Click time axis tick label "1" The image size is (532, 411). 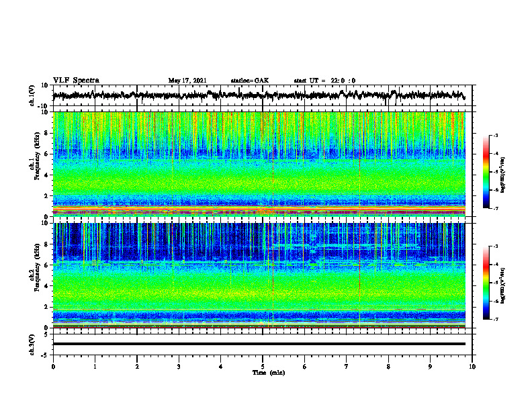click(95, 367)
